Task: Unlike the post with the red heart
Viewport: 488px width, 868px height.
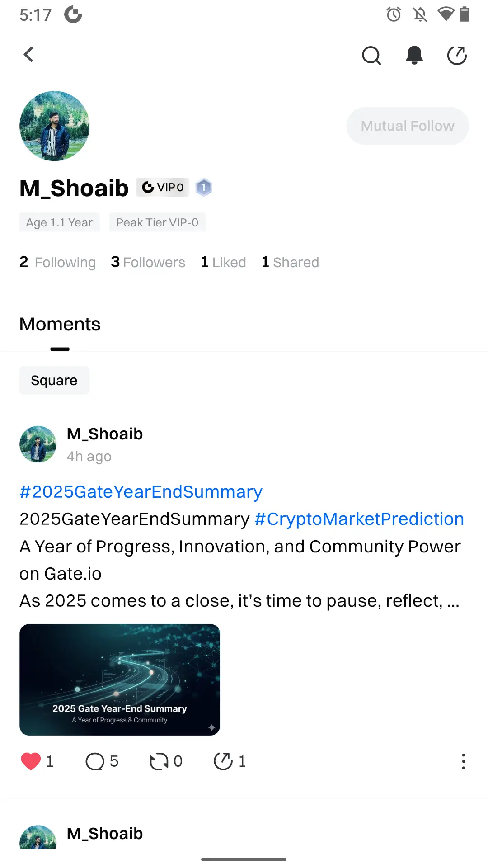Action: (31, 761)
